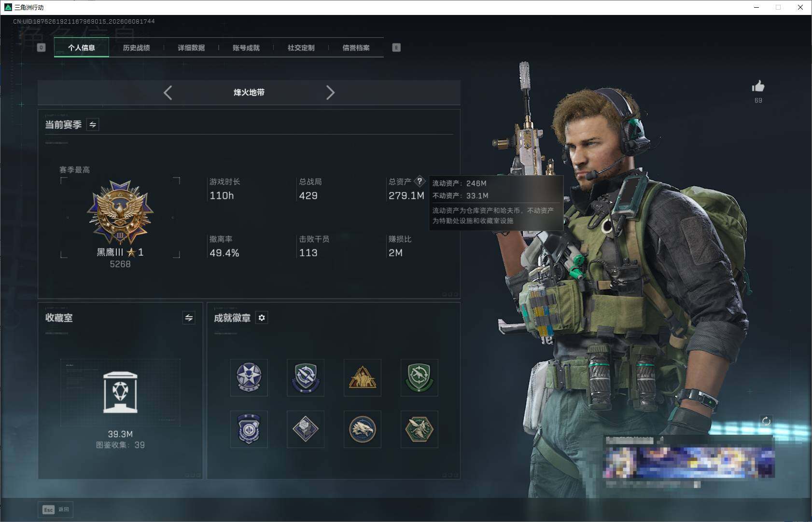The height and width of the screenshot is (522, 812).
Task: Click the 流动资产: 246M tooltip line
Action: pos(460,183)
